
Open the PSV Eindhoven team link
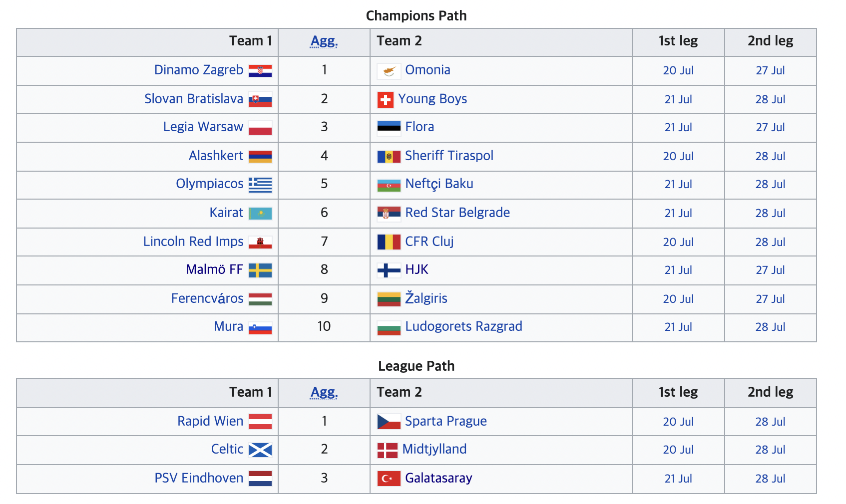coord(199,478)
